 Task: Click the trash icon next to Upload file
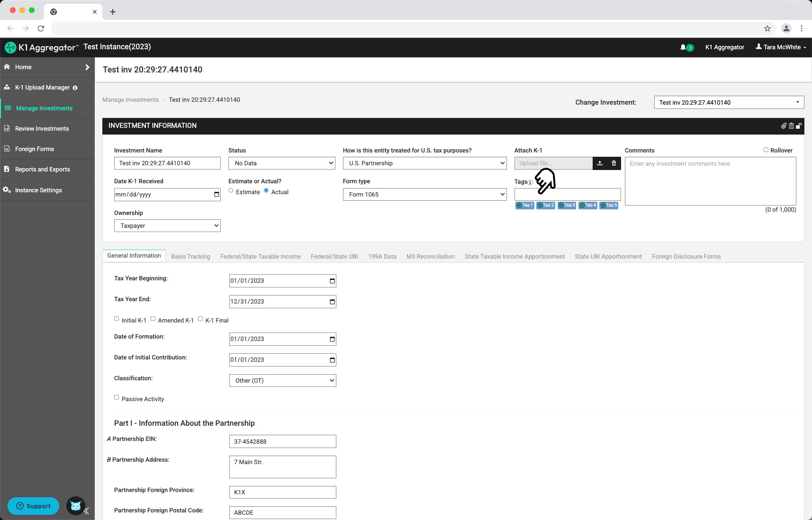(614, 163)
